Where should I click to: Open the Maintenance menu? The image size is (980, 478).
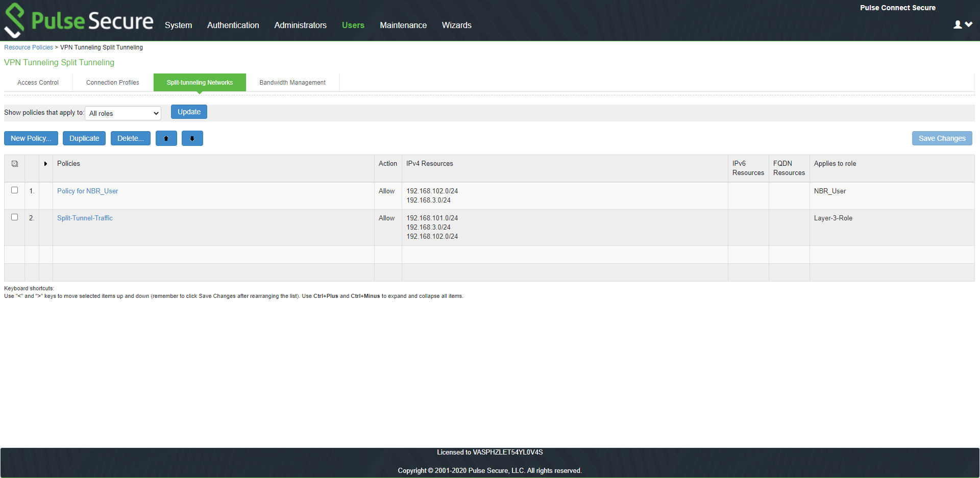(403, 25)
